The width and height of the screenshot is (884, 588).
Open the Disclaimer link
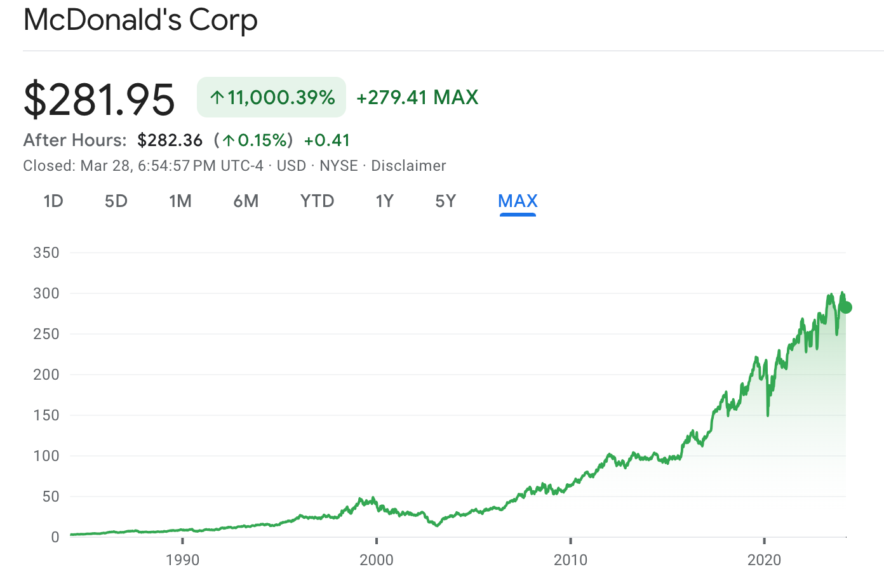tap(408, 166)
